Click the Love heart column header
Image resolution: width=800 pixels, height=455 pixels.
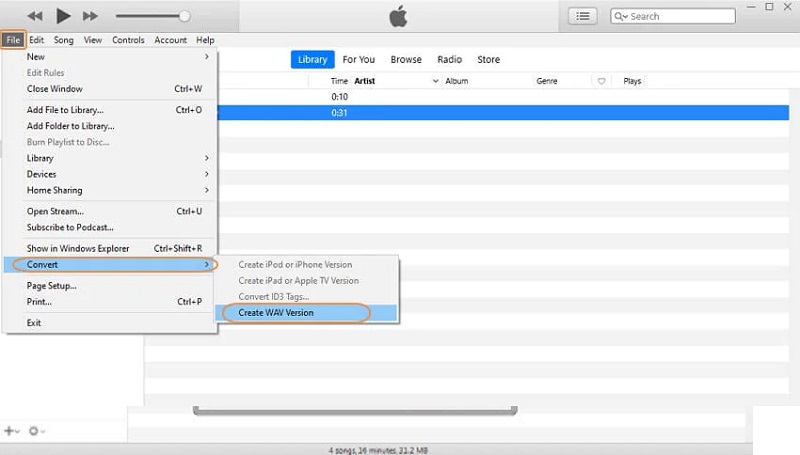(x=602, y=81)
